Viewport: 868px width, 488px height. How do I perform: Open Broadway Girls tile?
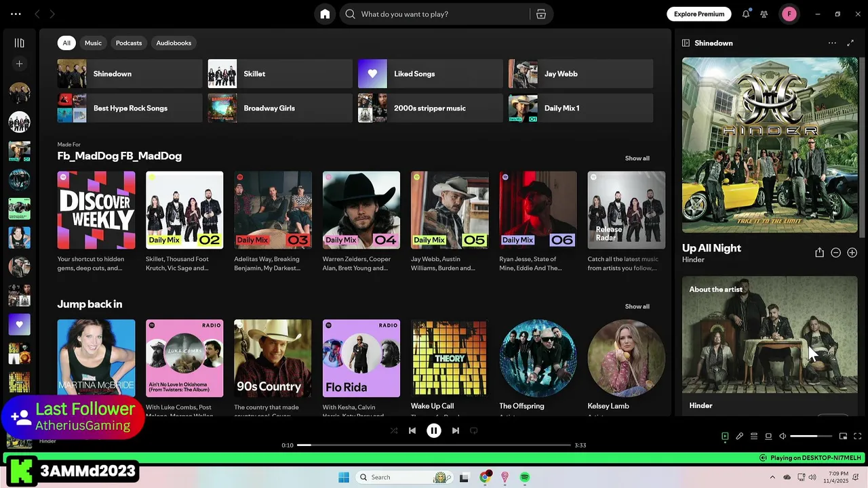[x=280, y=108]
